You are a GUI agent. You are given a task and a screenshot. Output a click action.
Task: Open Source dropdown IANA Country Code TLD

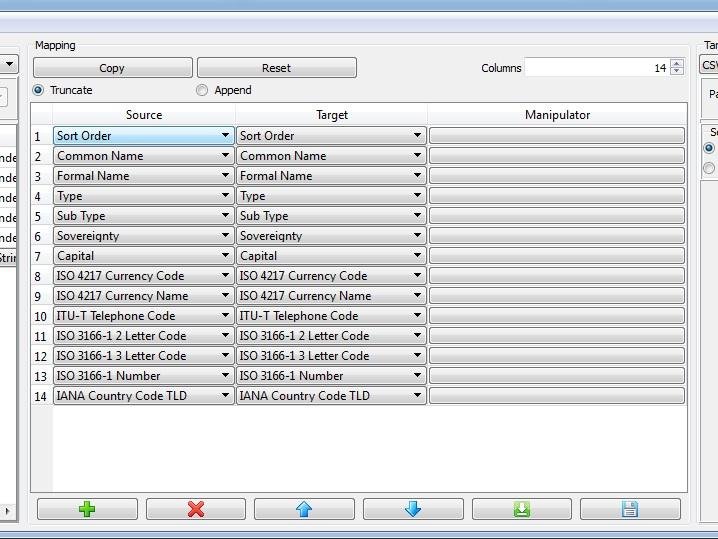(144, 396)
